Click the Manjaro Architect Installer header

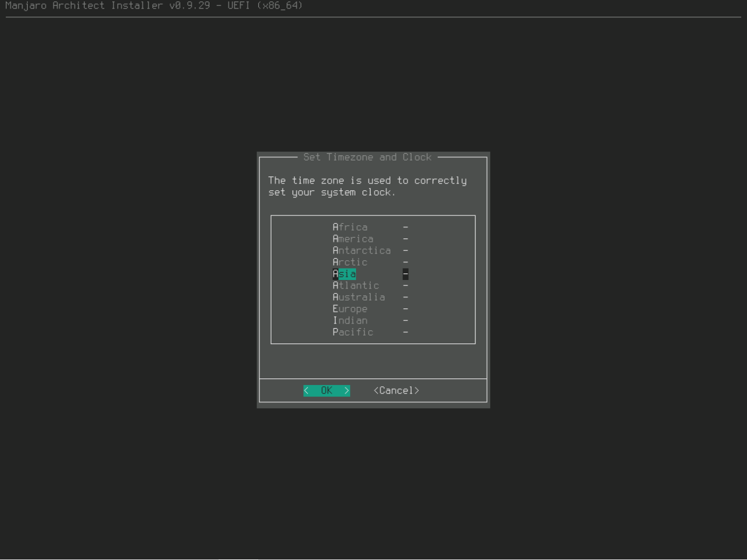pyautogui.click(x=154, y=6)
